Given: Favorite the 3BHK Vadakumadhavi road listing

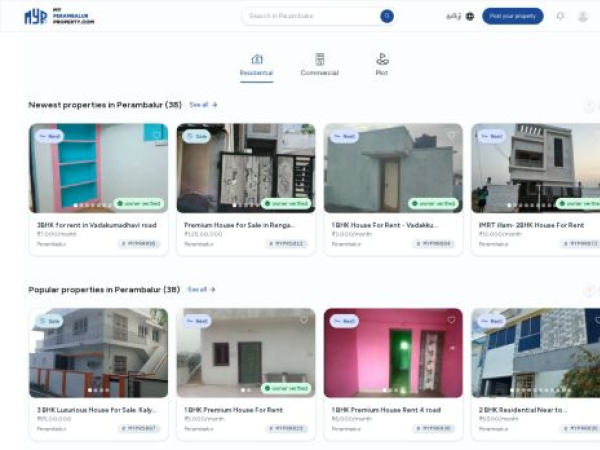Looking at the screenshot, I should 157,135.
